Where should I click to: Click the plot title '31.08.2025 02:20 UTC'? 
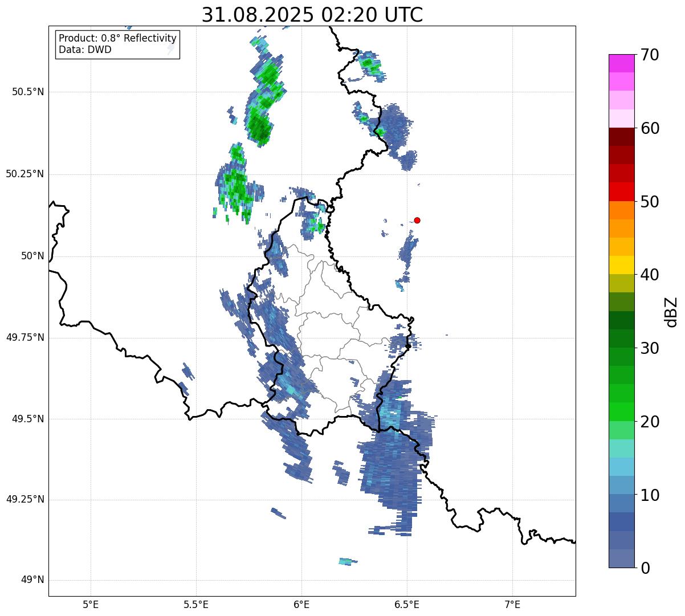point(312,14)
